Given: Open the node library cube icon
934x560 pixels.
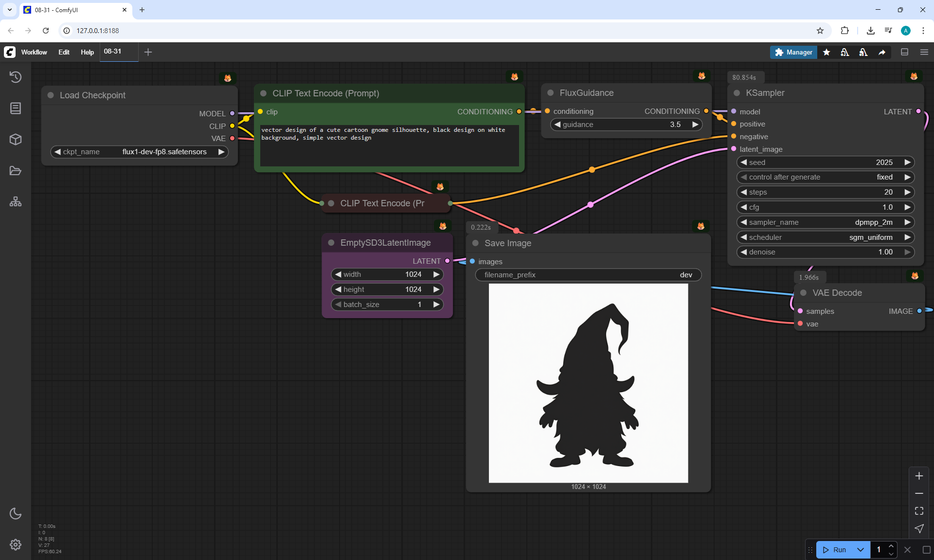Looking at the screenshot, I should pos(16,140).
